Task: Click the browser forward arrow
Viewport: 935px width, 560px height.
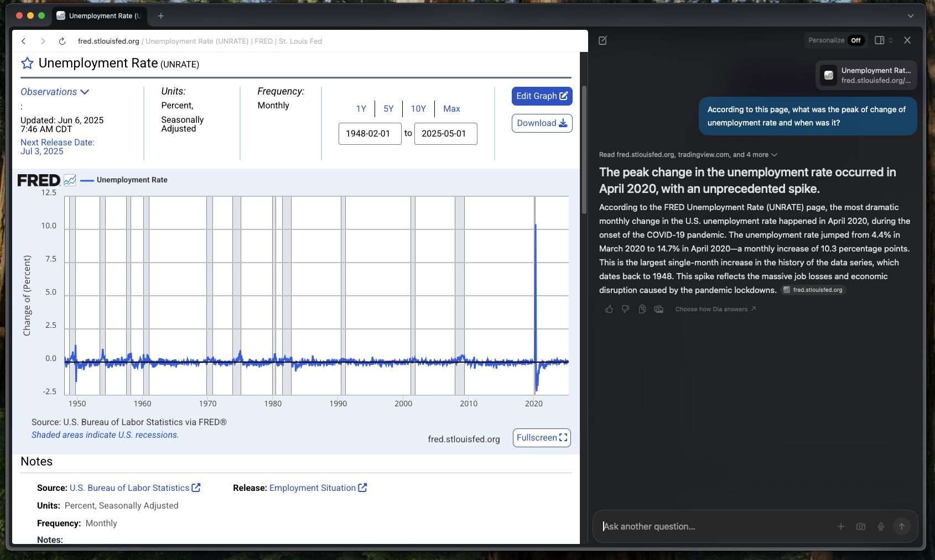Action: coord(43,41)
